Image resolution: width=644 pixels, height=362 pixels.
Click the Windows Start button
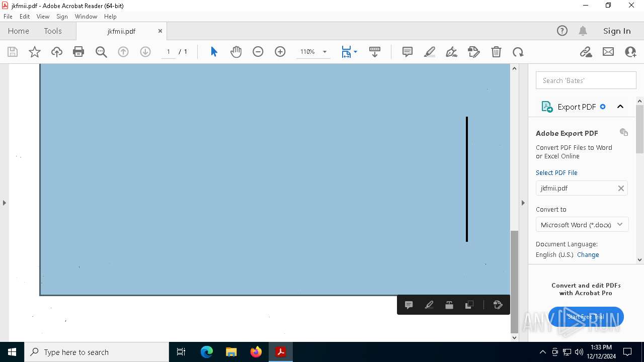pos(12,352)
